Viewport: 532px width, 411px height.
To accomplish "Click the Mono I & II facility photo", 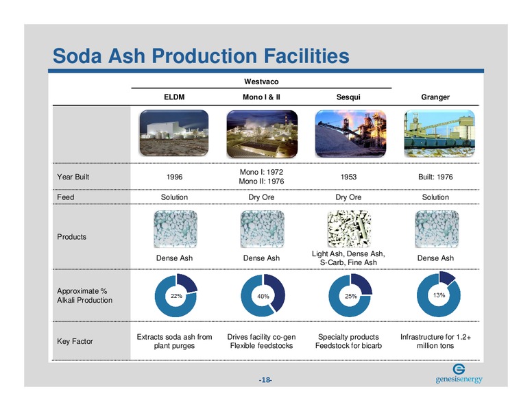I will [262, 134].
